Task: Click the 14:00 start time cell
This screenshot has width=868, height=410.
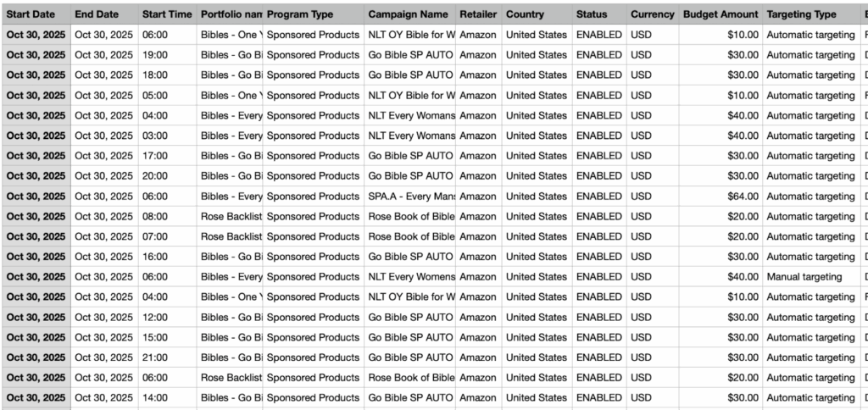Action: coord(155,398)
